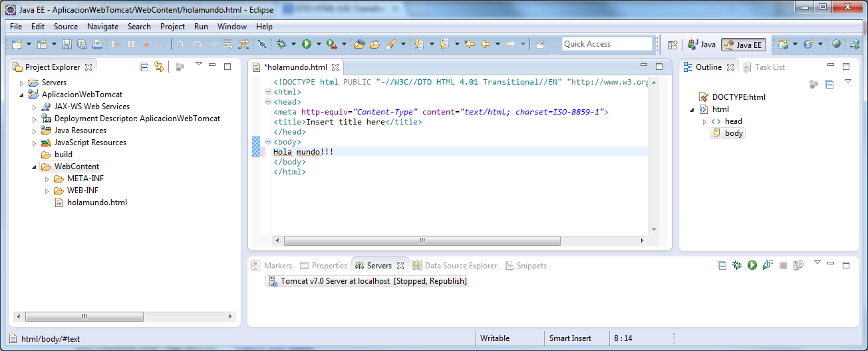
Task: Click the Save icon in the toolbar
Action: [x=67, y=45]
